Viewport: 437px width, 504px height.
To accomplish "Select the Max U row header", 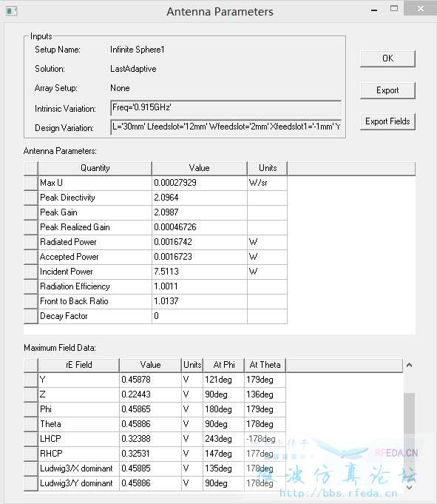I will tap(31, 183).
